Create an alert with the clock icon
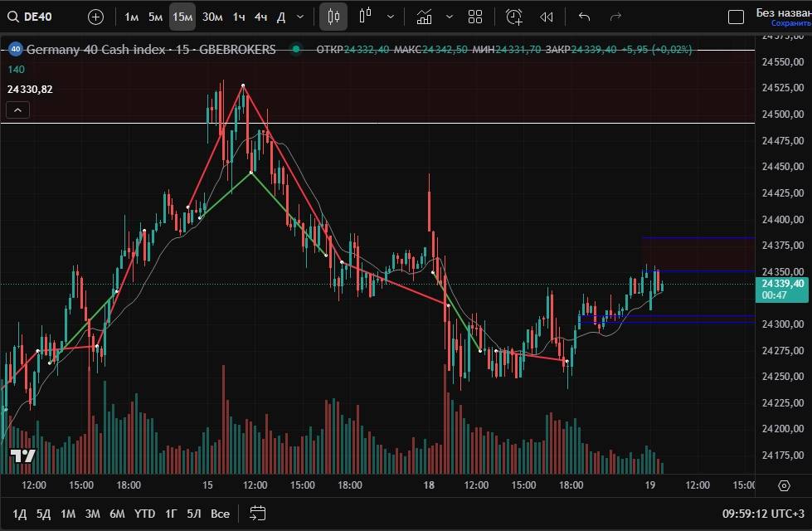 [514, 17]
